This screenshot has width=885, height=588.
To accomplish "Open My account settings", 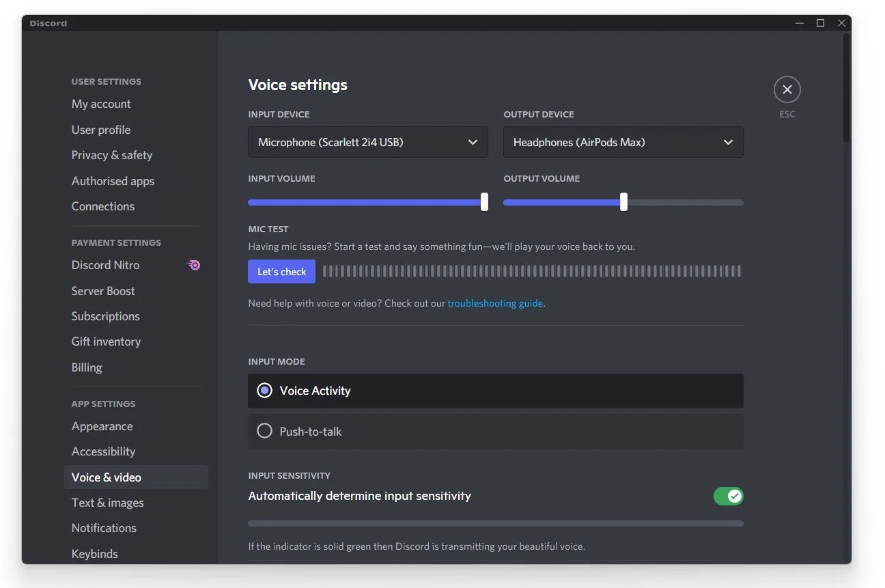I will point(101,104).
